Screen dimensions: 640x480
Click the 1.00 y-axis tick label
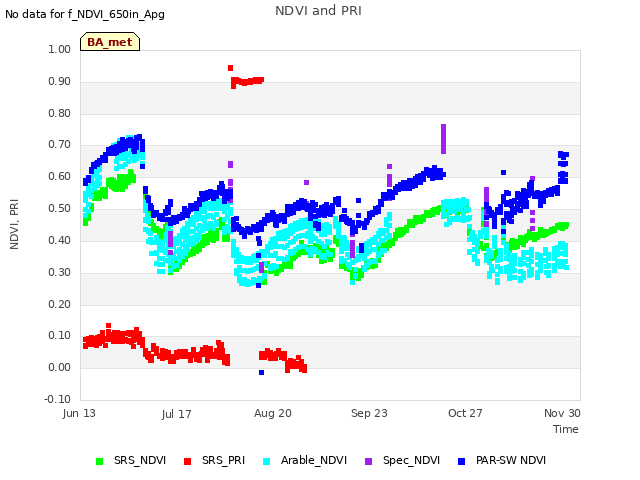click(x=60, y=49)
